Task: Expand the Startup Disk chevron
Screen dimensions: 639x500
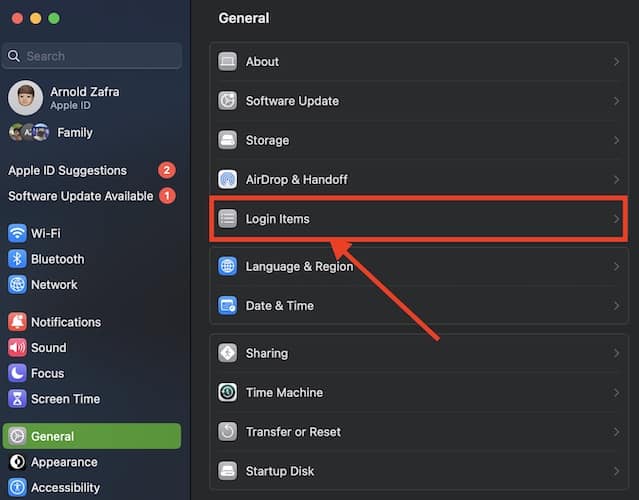Action: pos(616,471)
